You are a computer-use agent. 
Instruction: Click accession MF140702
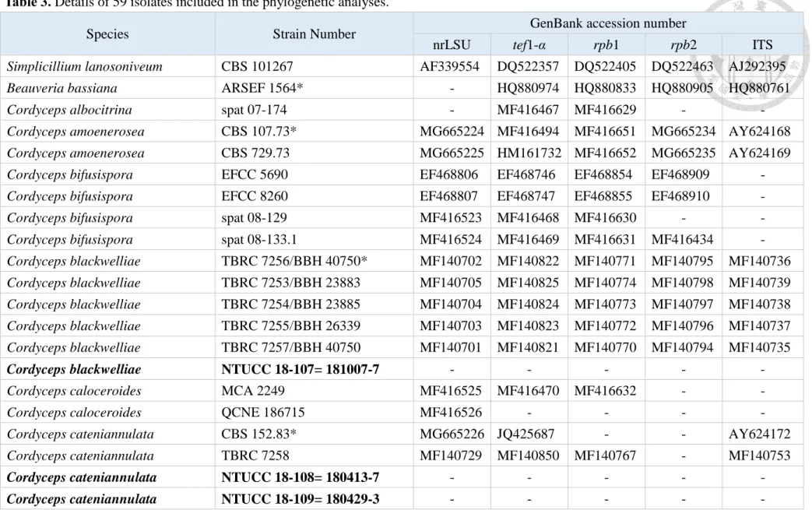pos(451,262)
